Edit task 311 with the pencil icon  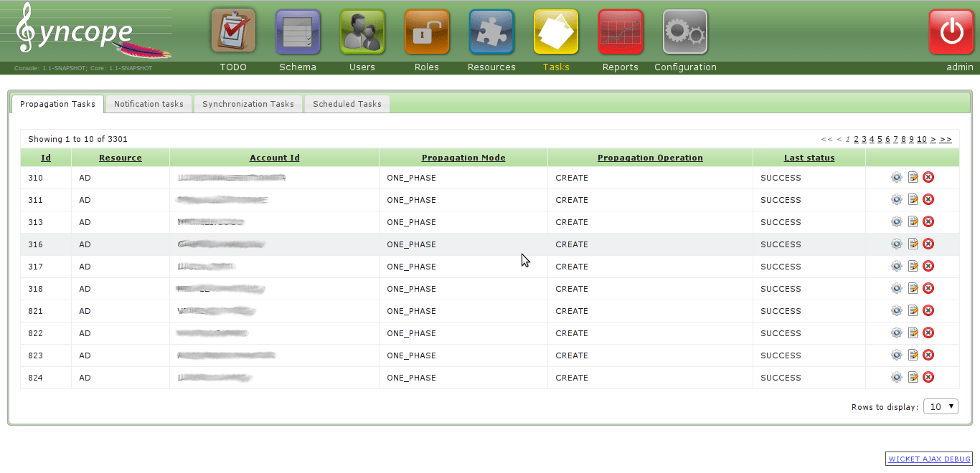point(913,199)
